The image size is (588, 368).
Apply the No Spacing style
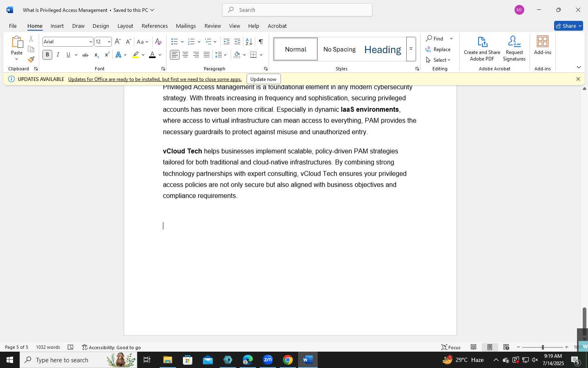(x=339, y=49)
